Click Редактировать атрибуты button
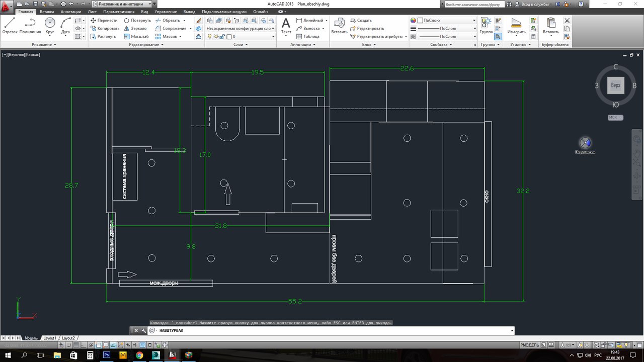Screen dimensions: 644x362 coord(379,37)
